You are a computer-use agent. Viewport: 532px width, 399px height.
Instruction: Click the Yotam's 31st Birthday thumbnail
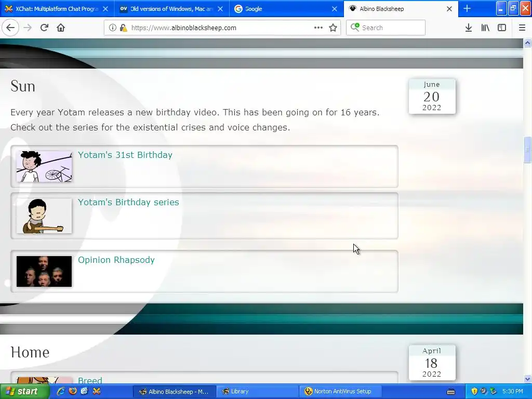[44, 167]
